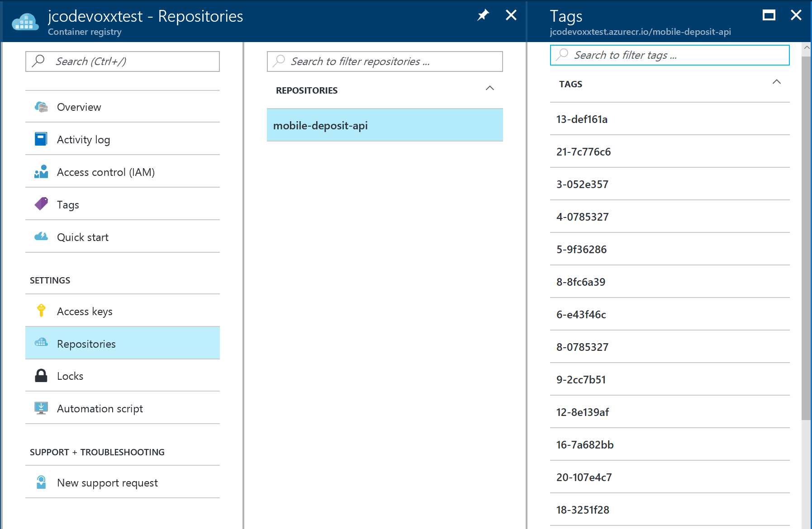Select tag 5-9f36286
This screenshot has height=529, width=812.
click(x=670, y=249)
